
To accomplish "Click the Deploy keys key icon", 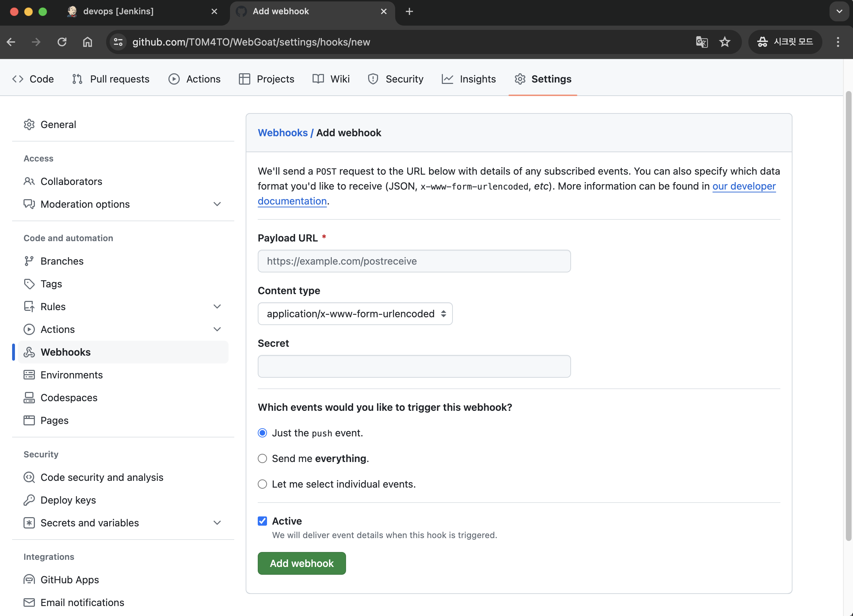I will click(29, 500).
